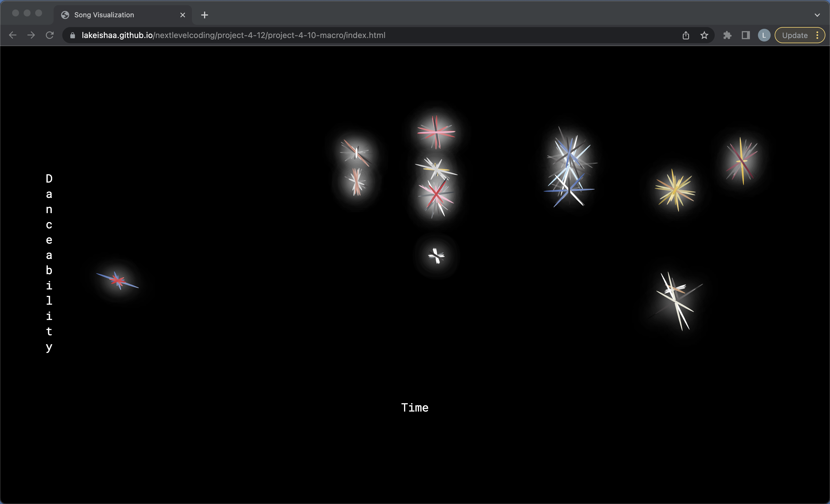Open the Chrome three-dot menu
Image resolution: width=830 pixels, height=504 pixels.
(817, 35)
